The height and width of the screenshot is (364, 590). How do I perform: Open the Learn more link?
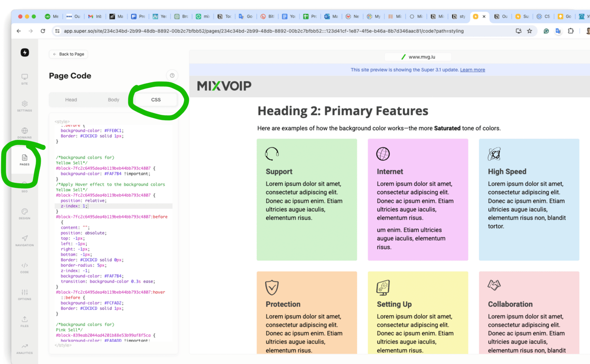pos(472,70)
